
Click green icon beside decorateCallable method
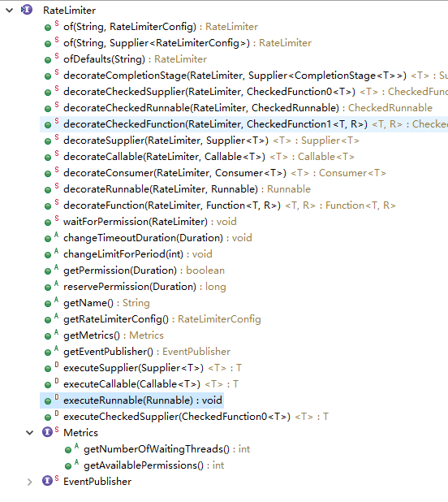point(48,158)
